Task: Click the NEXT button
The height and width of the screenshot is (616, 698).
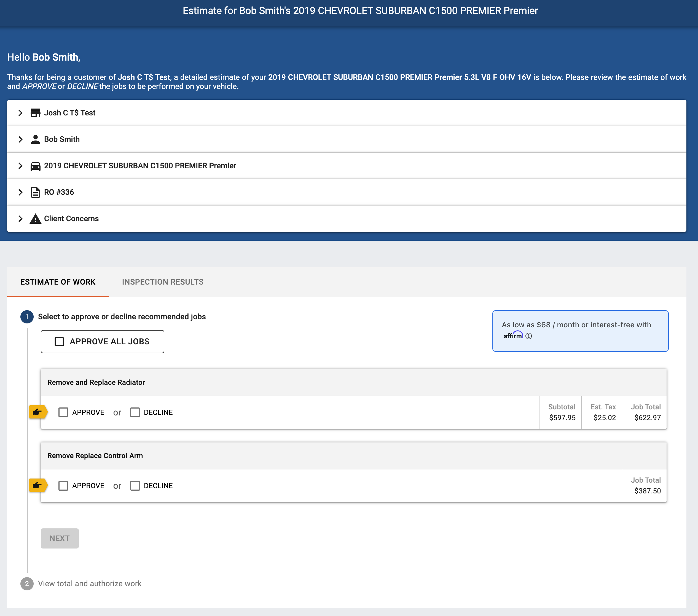Action: tap(60, 539)
